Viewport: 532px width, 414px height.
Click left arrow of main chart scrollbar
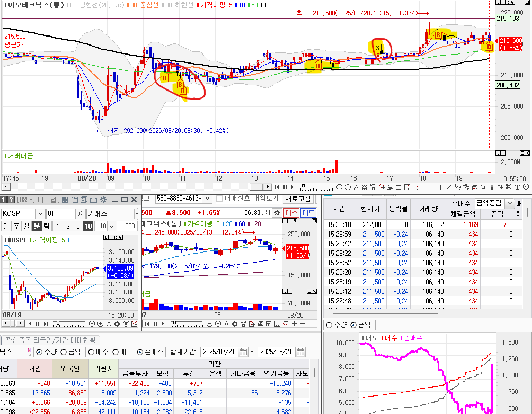6,187
